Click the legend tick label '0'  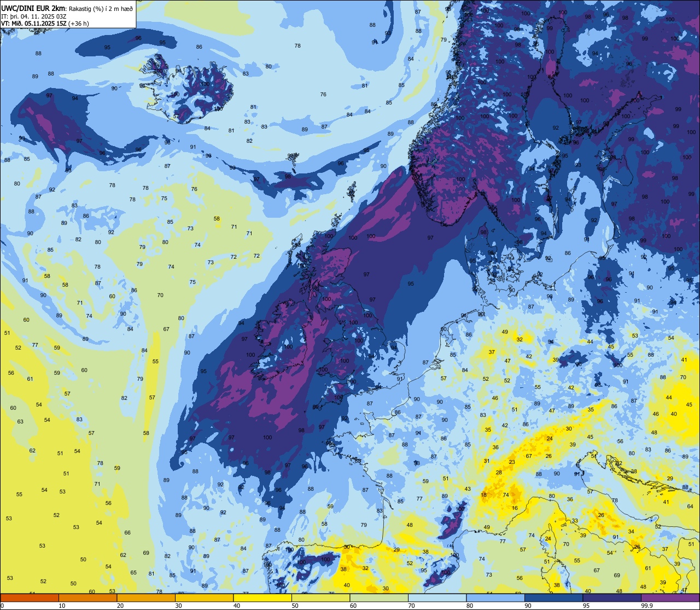click(2, 606)
